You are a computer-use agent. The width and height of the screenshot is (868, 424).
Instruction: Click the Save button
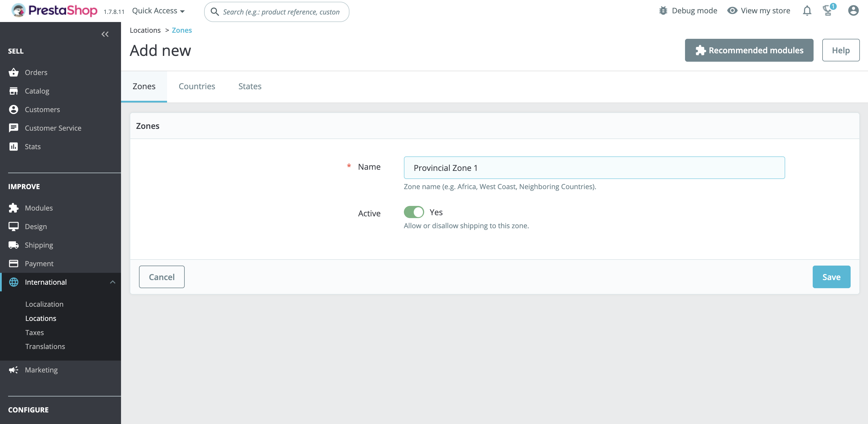pyautogui.click(x=831, y=277)
